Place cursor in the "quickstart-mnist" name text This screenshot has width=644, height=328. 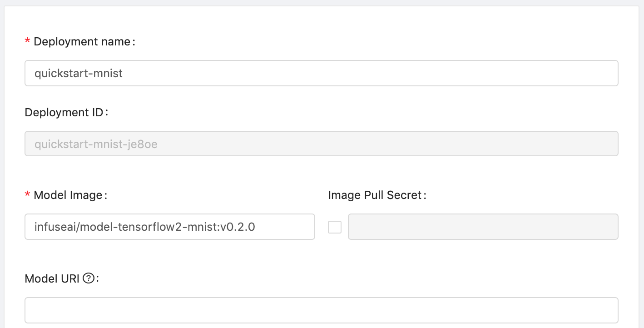(79, 73)
